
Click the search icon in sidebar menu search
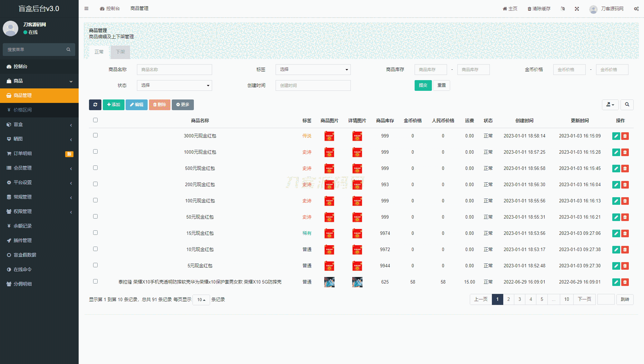click(x=68, y=50)
